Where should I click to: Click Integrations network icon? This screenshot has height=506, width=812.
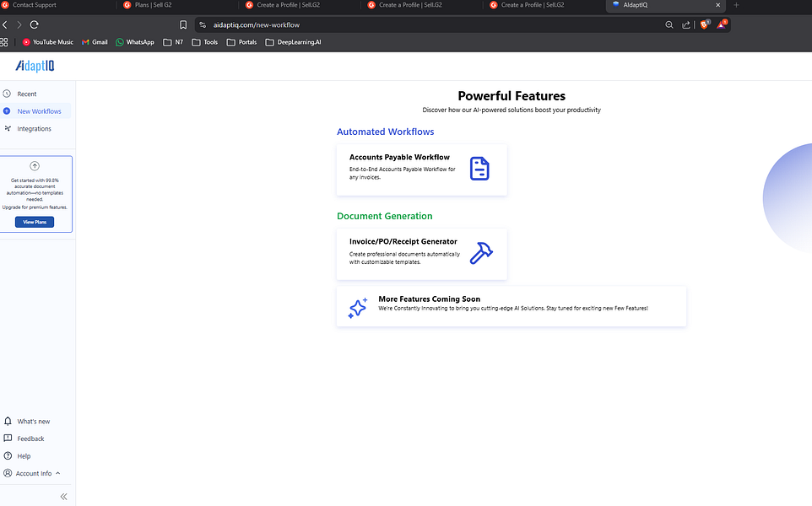point(8,128)
